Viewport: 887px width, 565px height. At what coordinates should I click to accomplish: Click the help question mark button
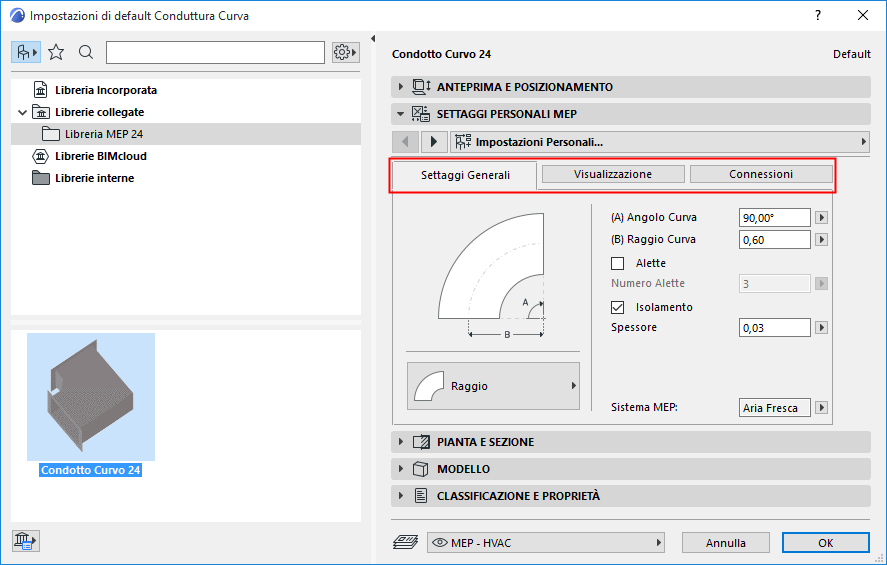pos(817,15)
